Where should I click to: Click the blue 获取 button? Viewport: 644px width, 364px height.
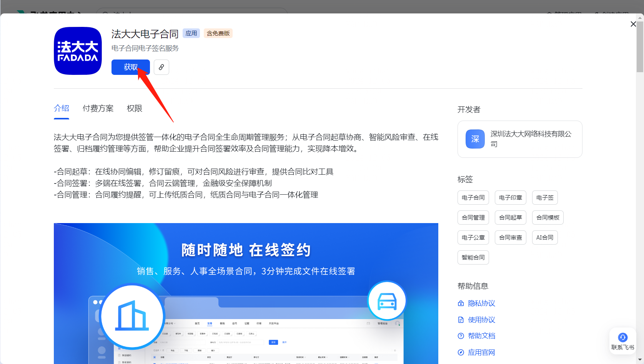coord(130,67)
